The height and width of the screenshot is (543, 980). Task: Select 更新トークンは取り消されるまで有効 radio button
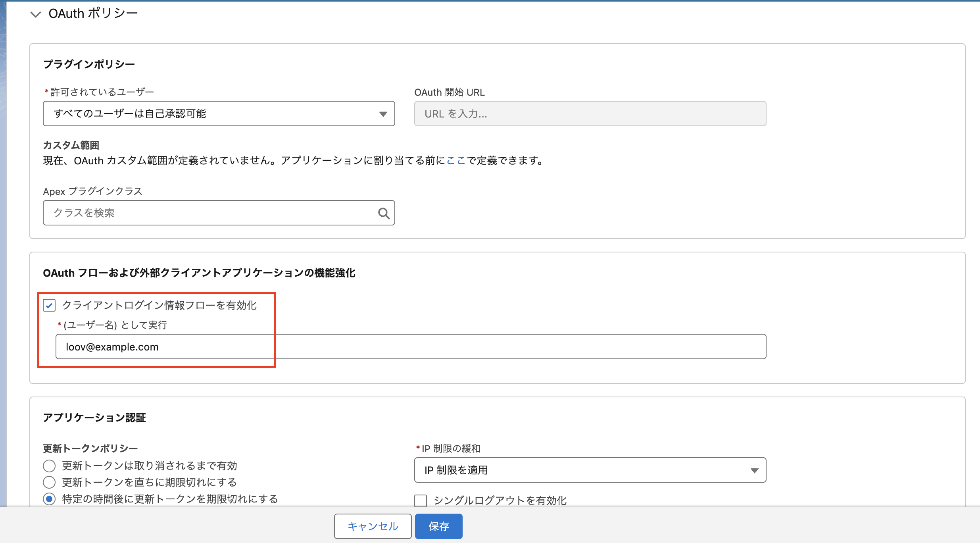pyautogui.click(x=49, y=466)
